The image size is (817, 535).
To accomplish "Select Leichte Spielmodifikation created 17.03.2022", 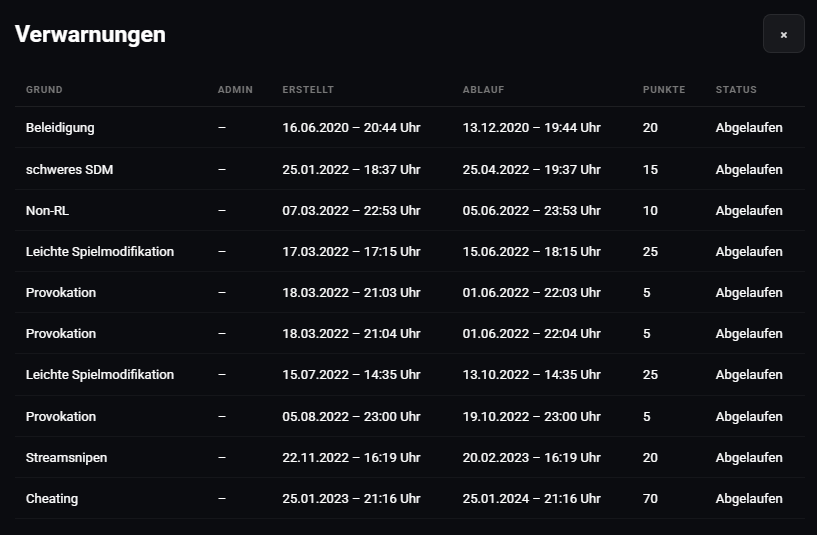I will [x=100, y=252].
